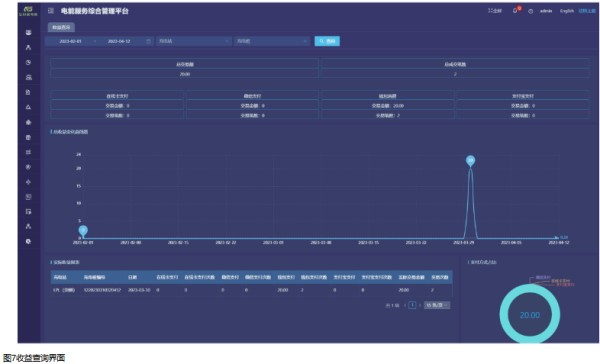
Task: Open the gear icon at sidebar bottom
Action: pyautogui.click(x=28, y=241)
